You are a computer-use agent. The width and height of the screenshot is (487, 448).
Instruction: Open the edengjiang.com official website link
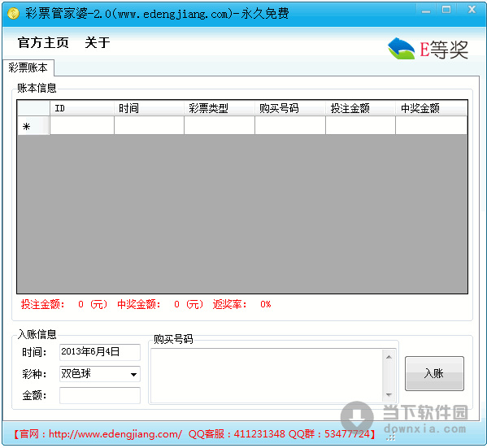tap(115, 434)
